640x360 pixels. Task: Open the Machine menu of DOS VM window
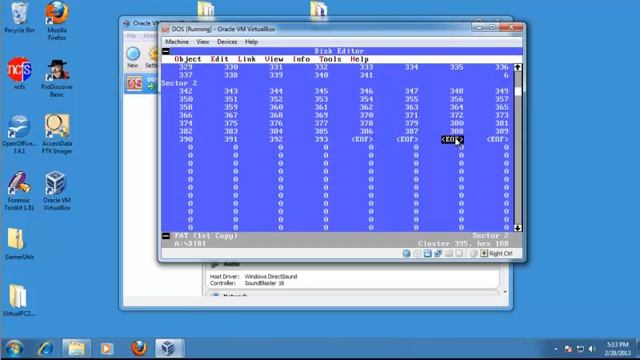(x=177, y=42)
